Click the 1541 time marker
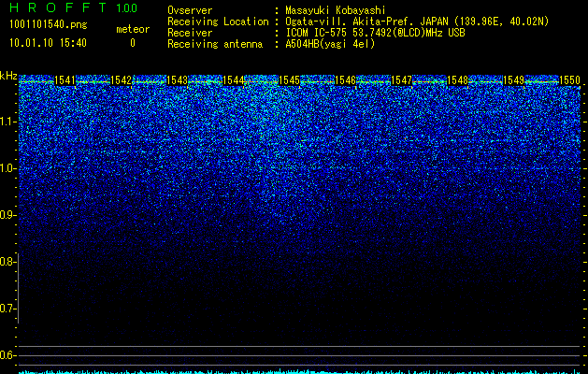Image resolution: width=588 pixels, height=374 pixels. 65,80
